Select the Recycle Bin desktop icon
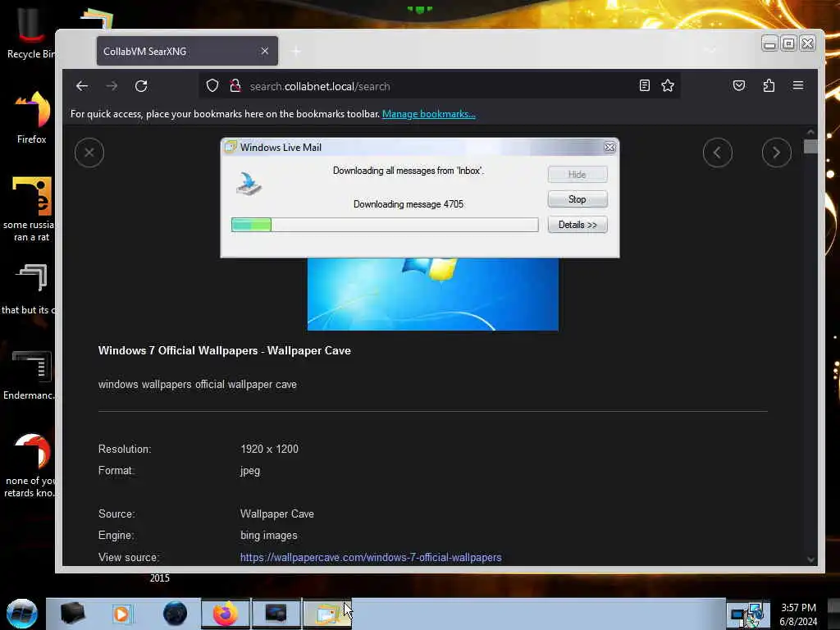Image resolution: width=840 pixels, height=630 pixels. point(30,33)
